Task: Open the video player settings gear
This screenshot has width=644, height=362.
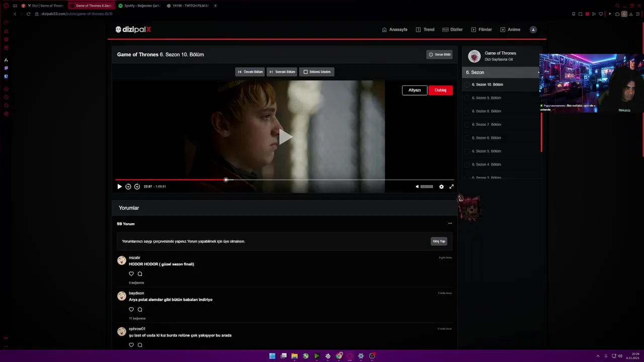Action: [441, 187]
